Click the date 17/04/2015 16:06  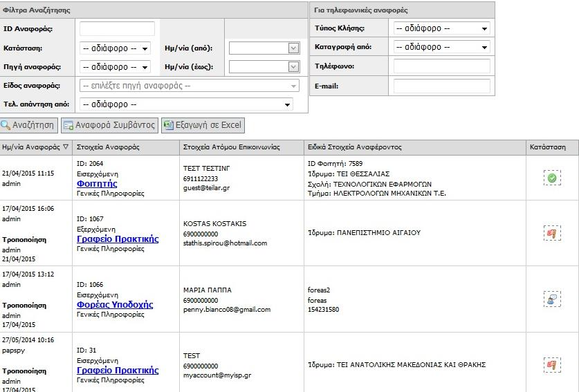28,209
